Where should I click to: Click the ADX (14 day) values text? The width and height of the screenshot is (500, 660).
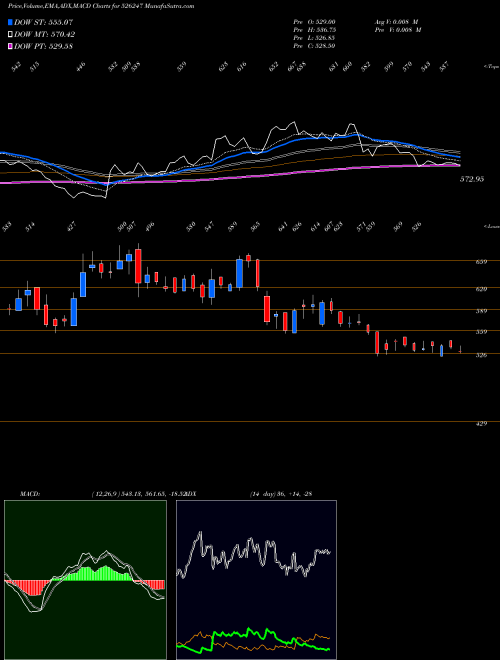tap(281, 494)
